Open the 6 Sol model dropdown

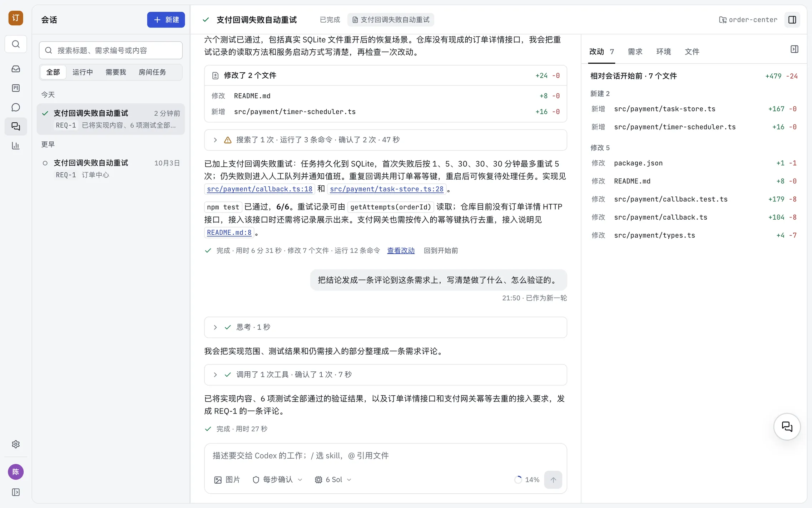333,480
